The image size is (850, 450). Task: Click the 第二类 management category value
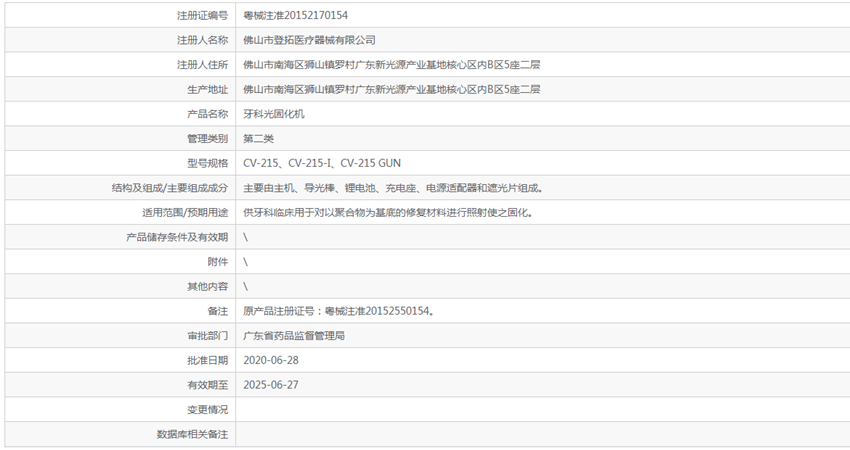point(258,138)
